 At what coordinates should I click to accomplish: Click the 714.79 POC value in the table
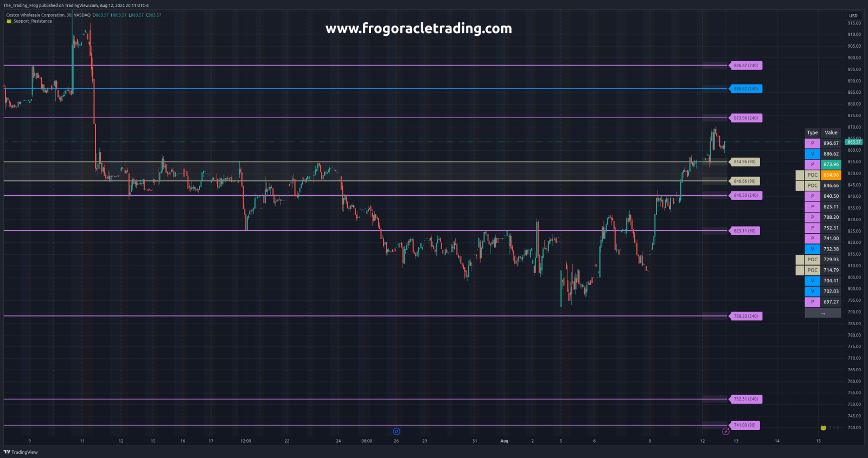click(x=831, y=270)
